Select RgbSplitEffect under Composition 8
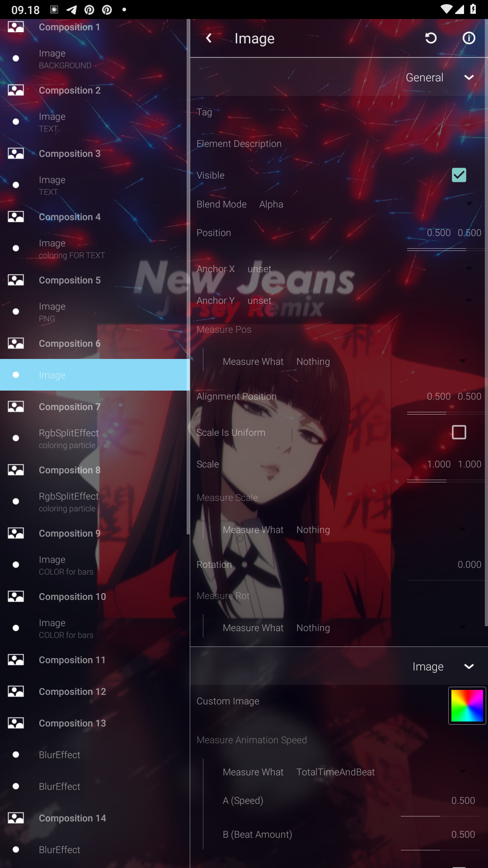The image size is (488, 868). click(x=95, y=501)
